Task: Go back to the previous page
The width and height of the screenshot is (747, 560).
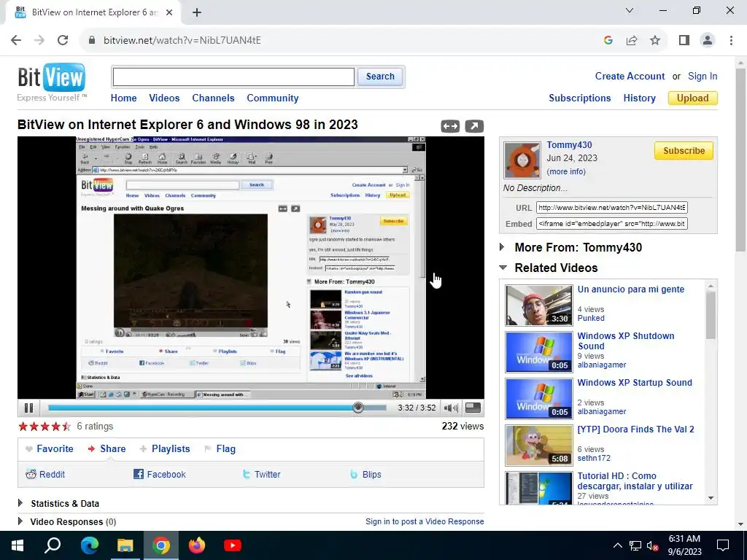Action: 16,41
